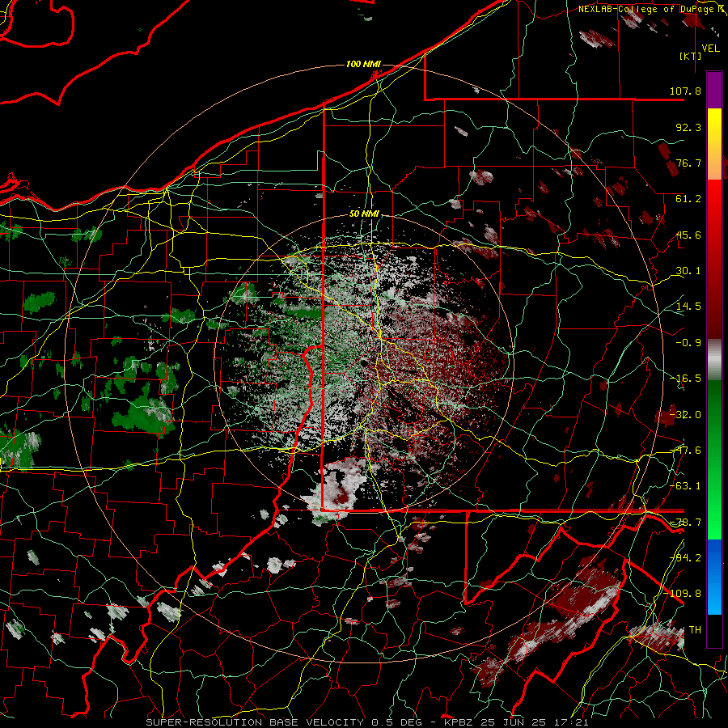This screenshot has height=728, width=728.
Task: Click the 100 NMI range ring label
Action: 363,64
